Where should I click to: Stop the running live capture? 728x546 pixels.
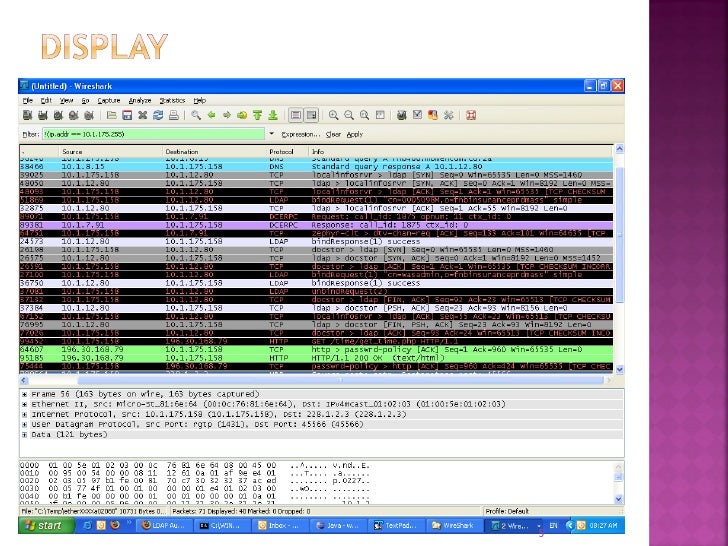[x=73, y=115]
